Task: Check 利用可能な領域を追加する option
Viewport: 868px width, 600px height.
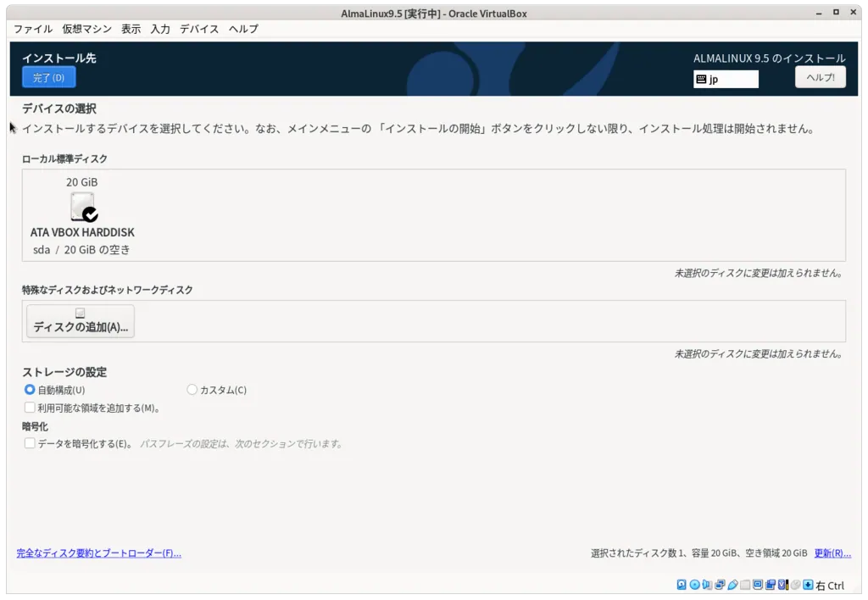Action: tap(29, 408)
